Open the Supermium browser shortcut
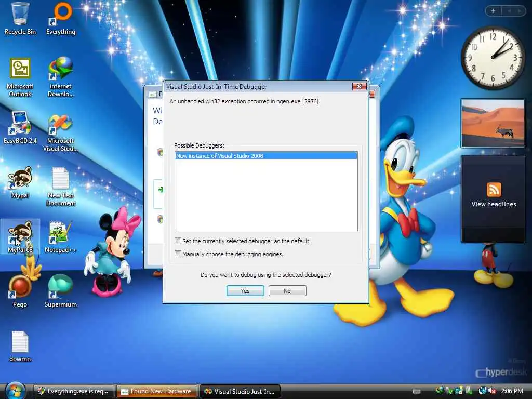Viewport: 532px width, 399px height. 60,291
